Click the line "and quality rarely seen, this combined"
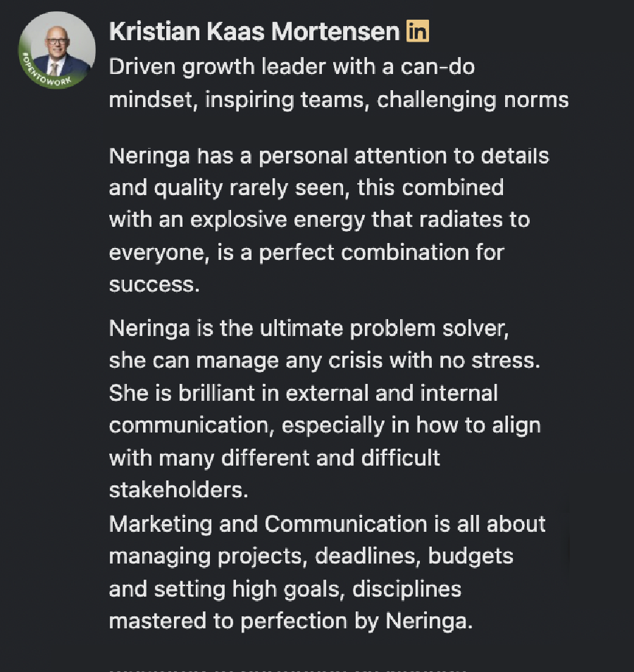The height and width of the screenshot is (672, 634). click(306, 188)
